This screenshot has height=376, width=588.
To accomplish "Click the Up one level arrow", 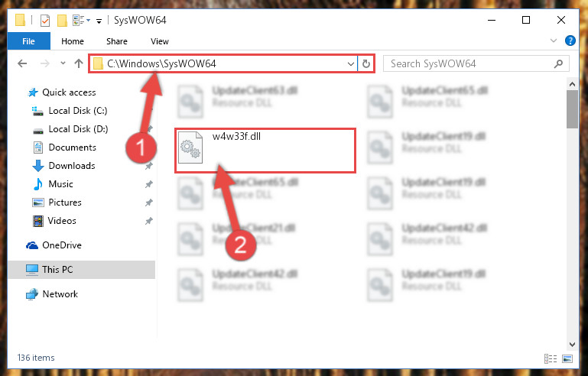I will pyautogui.click(x=79, y=63).
